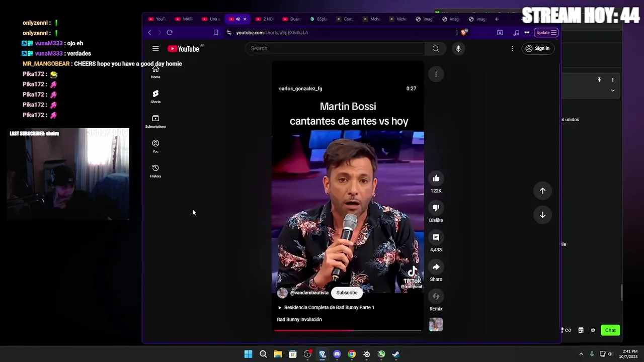Close the active YouTube Shorts tab
The height and width of the screenshot is (362, 644).
tap(245, 19)
